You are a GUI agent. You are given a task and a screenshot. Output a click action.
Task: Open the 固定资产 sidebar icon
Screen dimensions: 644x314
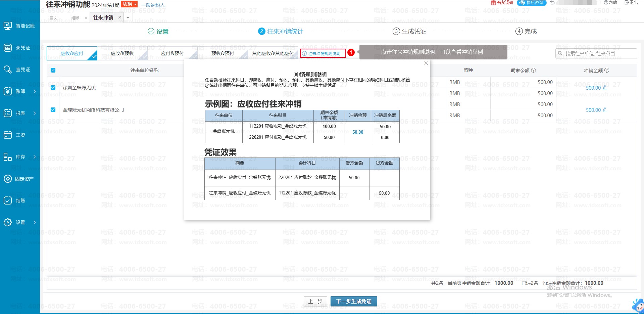click(8, 179)
